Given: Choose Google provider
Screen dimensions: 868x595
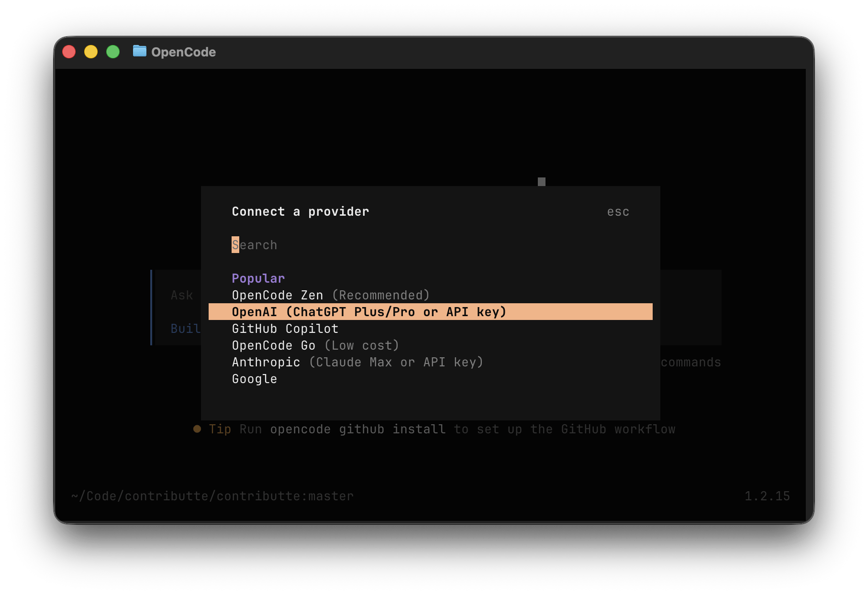Looking at the screenshot, I should pyautogui.click(x=430, y=379).
